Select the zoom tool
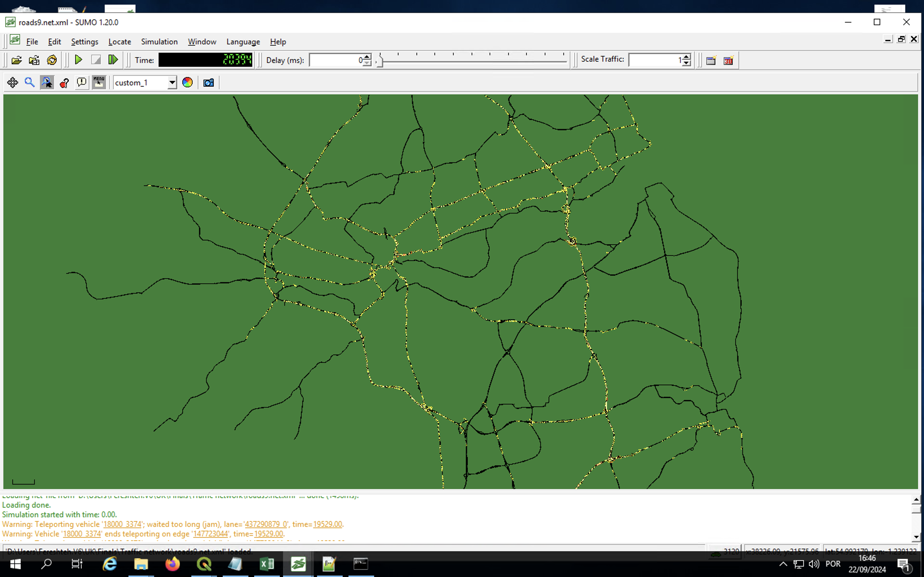Image resolution: width=924 pixels, height=577 pixels. [30, 82]
